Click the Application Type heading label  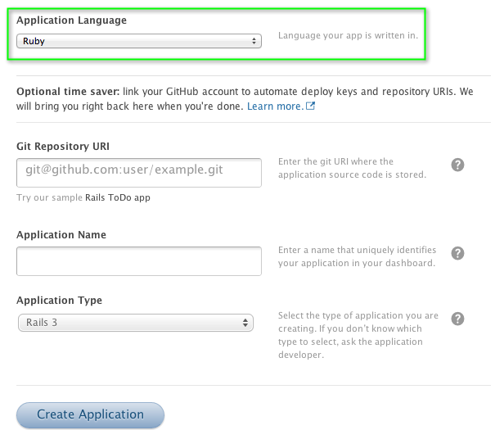click(59, 300)
